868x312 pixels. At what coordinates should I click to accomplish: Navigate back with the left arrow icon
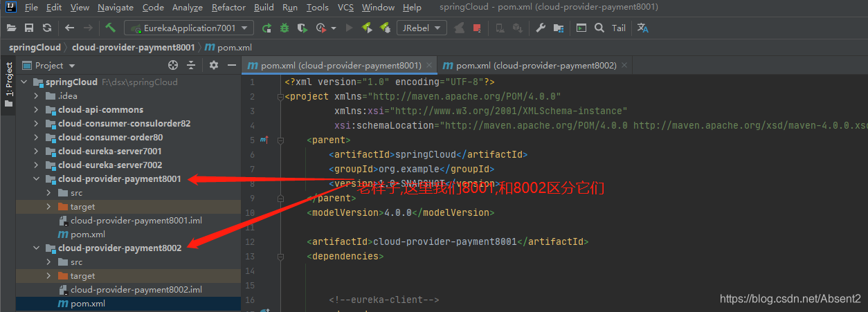(x=69, y=28)
